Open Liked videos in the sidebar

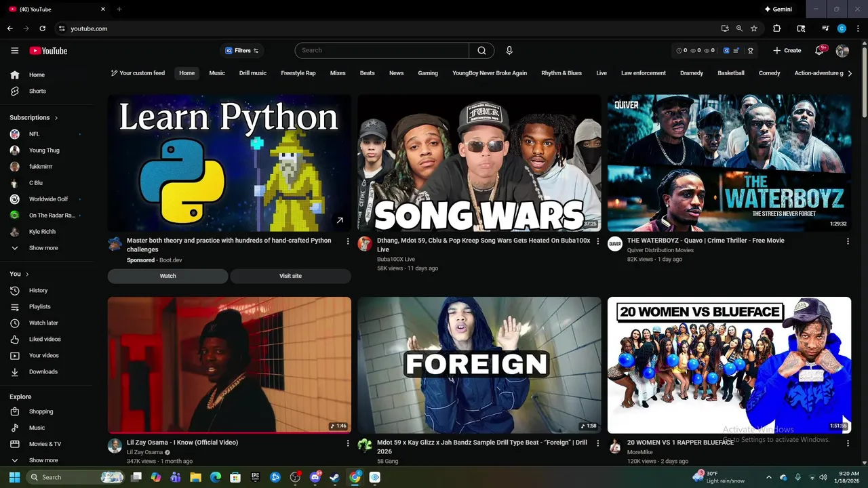click(x=46, y=339)
